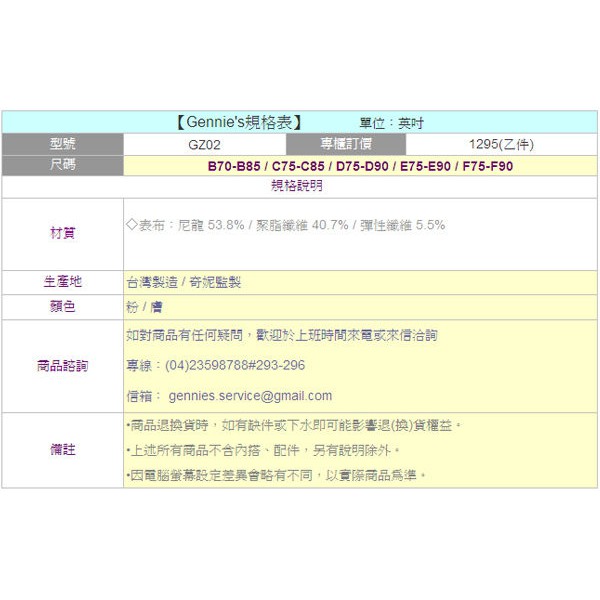Select the 生產地 row label

[62, 282]
